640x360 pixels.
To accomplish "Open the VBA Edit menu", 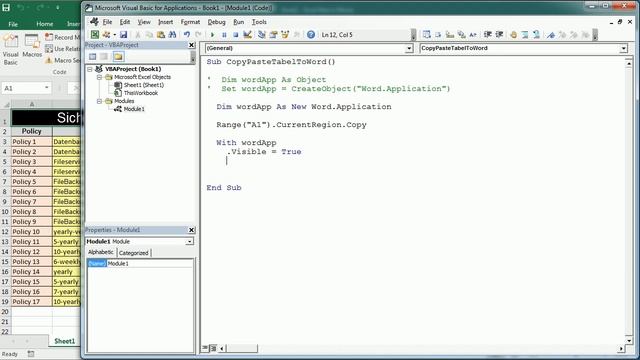I will click(x=124, y=22).
